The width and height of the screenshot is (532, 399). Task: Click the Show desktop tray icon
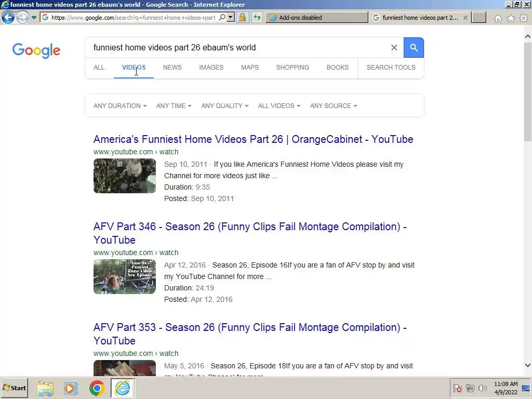pyautogui.click(x=526, y=388)
